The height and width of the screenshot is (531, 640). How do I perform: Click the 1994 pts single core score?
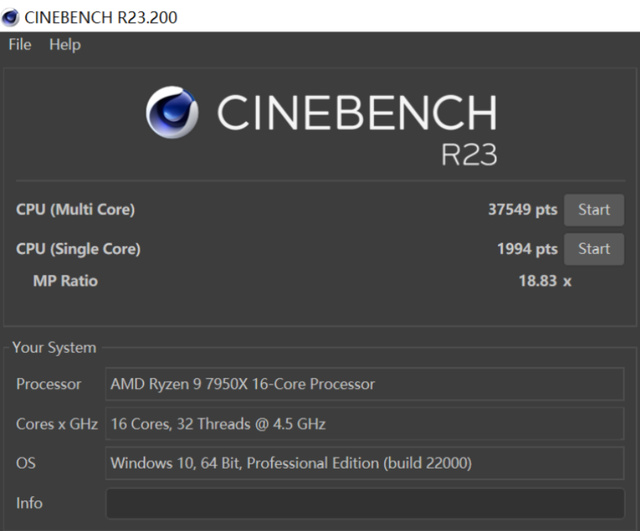coord(527,249)
